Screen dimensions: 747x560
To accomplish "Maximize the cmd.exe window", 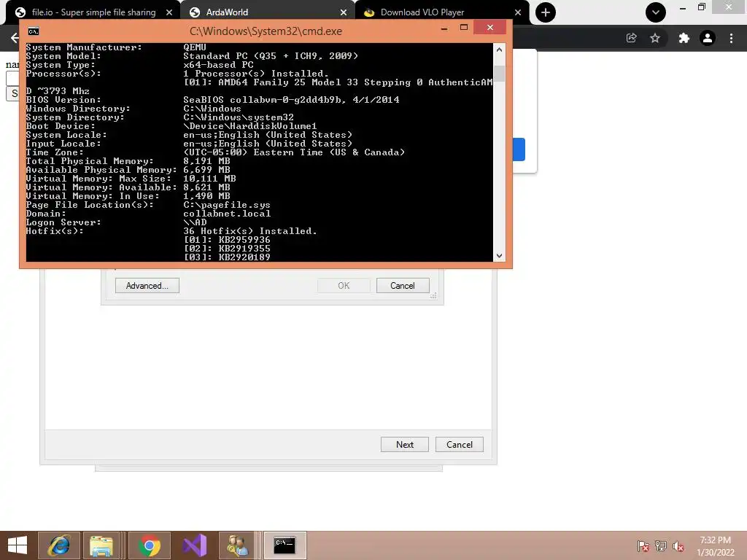I will click(x=464, y=28).
